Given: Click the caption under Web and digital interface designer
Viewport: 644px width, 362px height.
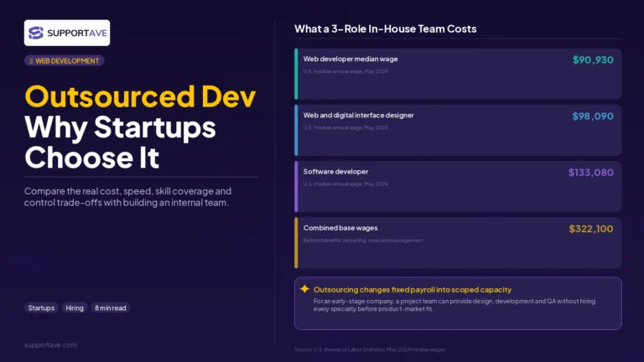Looking at the screenshot, I should point(345,127).
